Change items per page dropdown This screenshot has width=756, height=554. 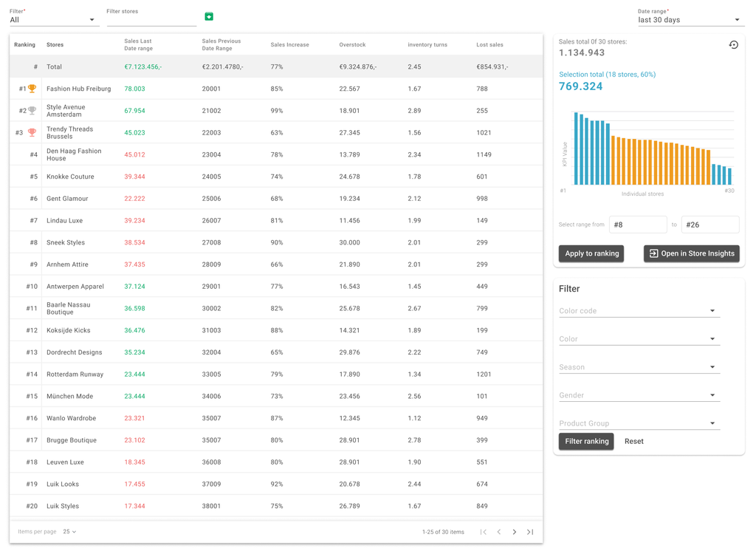[x=69, y=531]
